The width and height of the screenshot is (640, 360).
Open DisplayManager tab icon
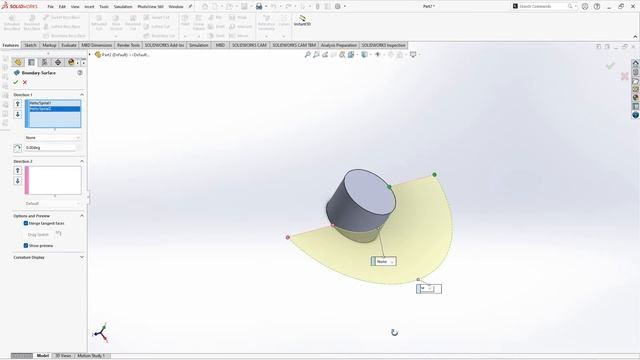(71, 62)
